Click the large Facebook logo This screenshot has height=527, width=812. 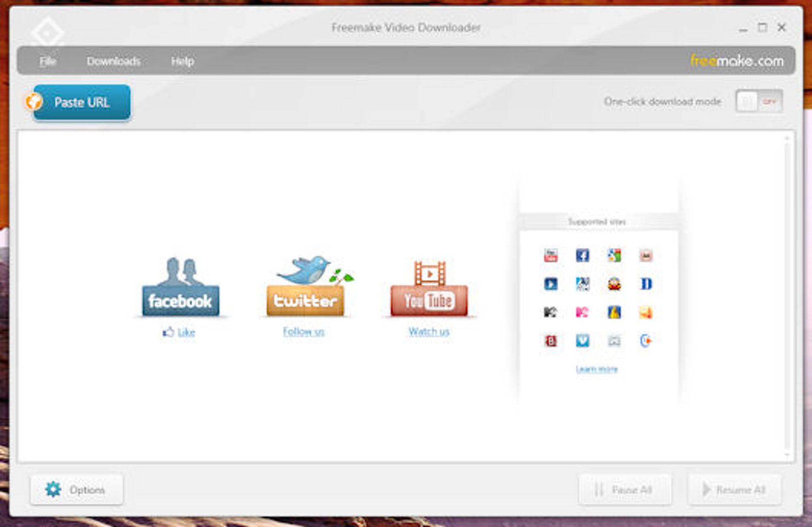(181, 287)
